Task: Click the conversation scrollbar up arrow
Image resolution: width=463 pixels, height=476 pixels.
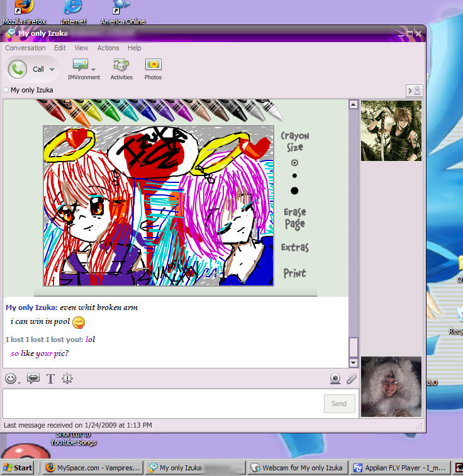Action: click(353, 105)
